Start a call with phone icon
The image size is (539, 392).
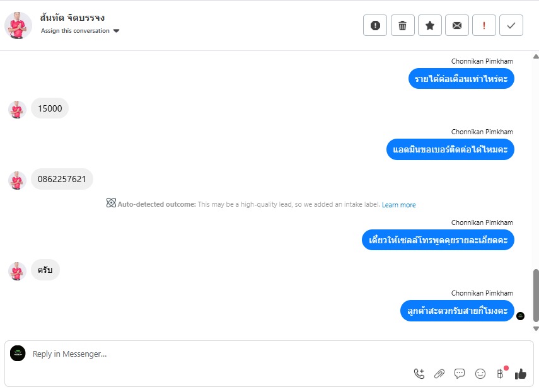tap(419, 374)
